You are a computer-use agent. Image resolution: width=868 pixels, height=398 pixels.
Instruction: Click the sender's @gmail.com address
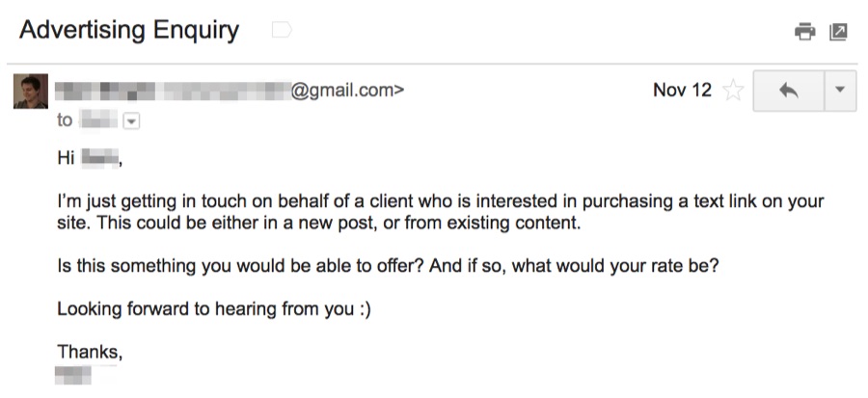[x=347, y=90]
